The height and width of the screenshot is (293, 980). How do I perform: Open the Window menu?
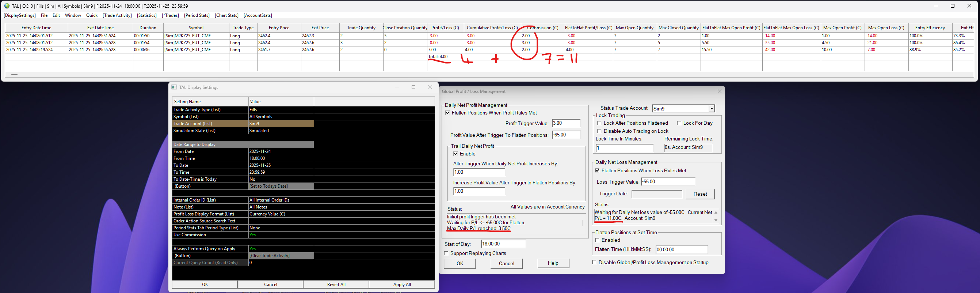coord(73,15)
